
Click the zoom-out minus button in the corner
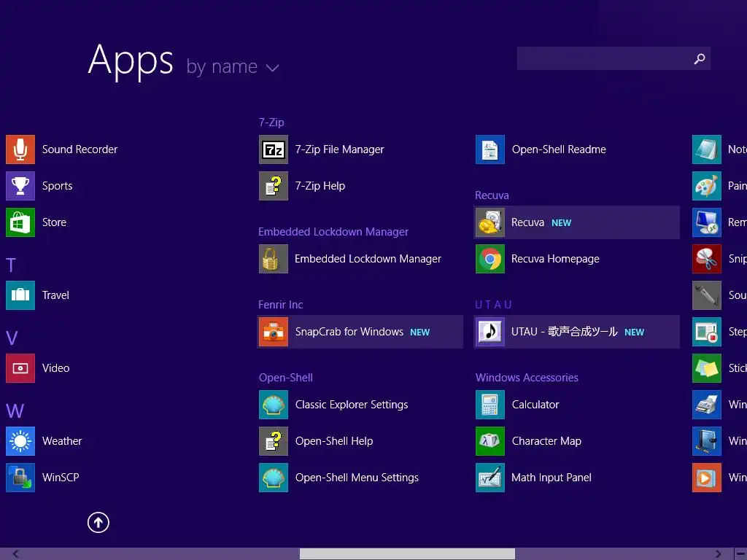pos(741,554)
